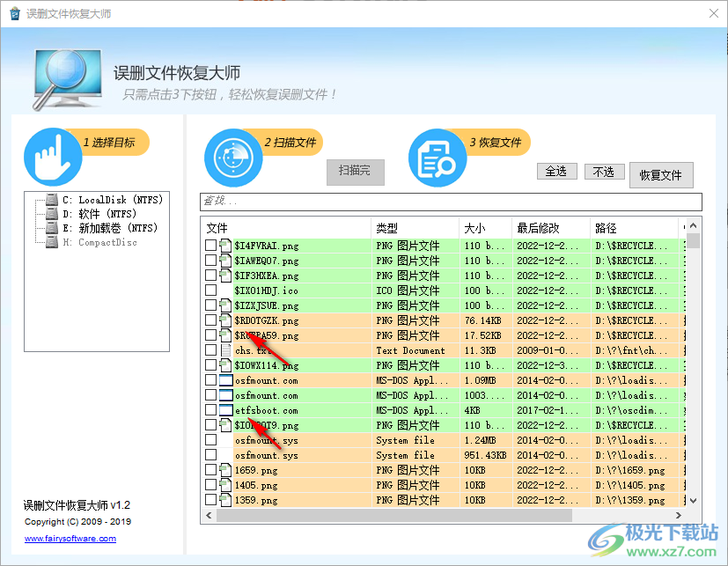Click the disc icon beside H: CompactDisc
This screenshot has height=566, width=728.
pyautogui.click(x=52, y=242)
